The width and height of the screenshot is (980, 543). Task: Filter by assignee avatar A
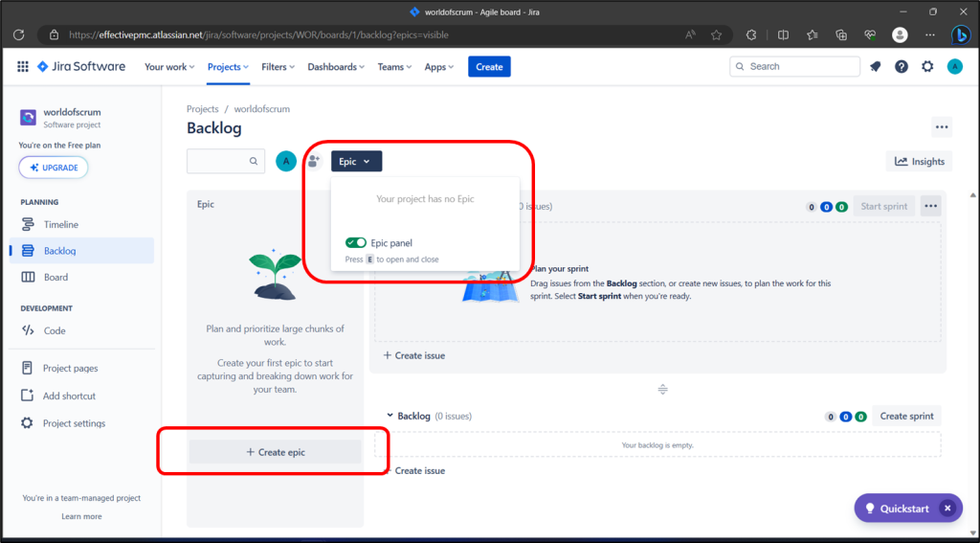[x=286, y=162]
